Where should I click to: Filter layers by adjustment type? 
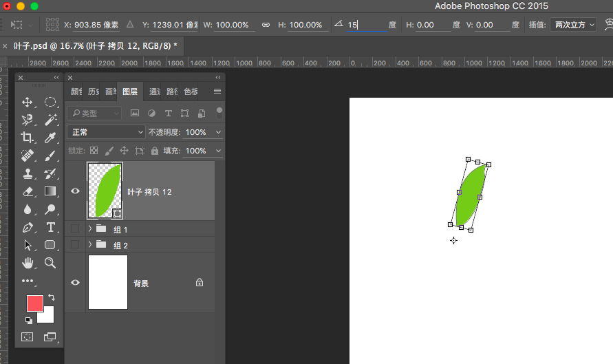tap(151, 114)
